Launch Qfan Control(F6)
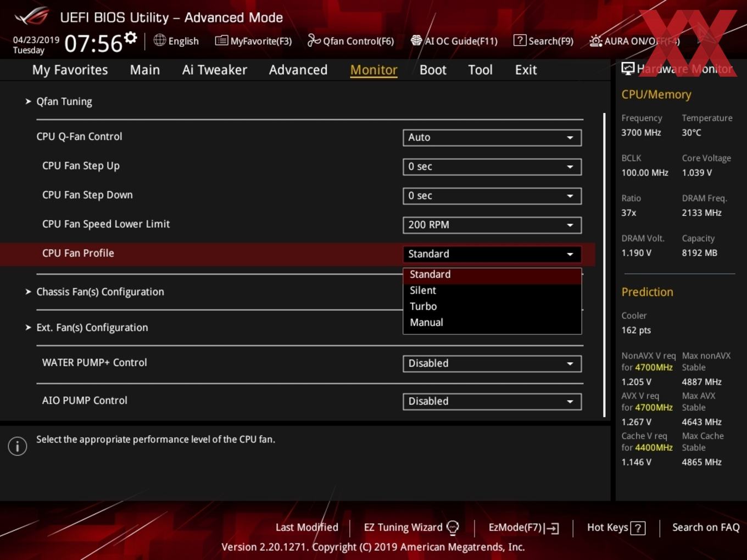Screen dimensions: 747x560 [x=350, y=41]
